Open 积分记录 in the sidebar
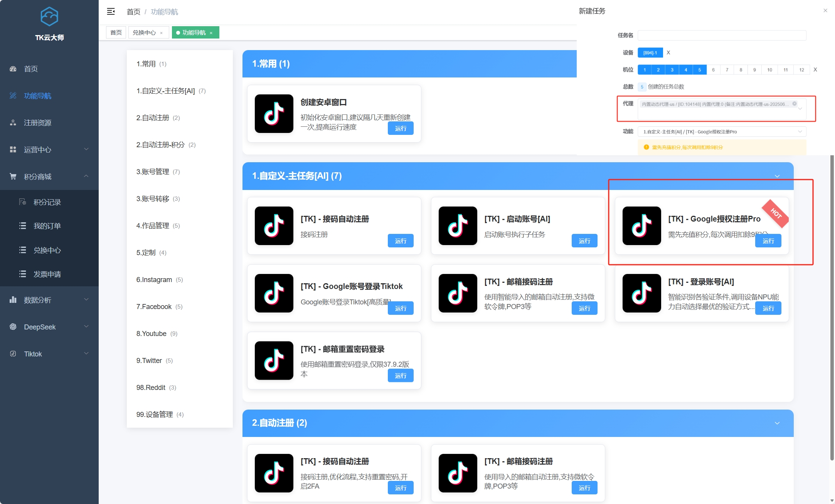 [47, 202]
